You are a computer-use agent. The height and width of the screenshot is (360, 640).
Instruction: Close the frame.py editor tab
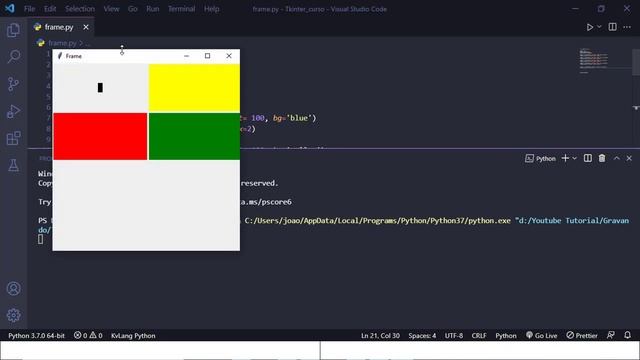(x=86, y=27)
